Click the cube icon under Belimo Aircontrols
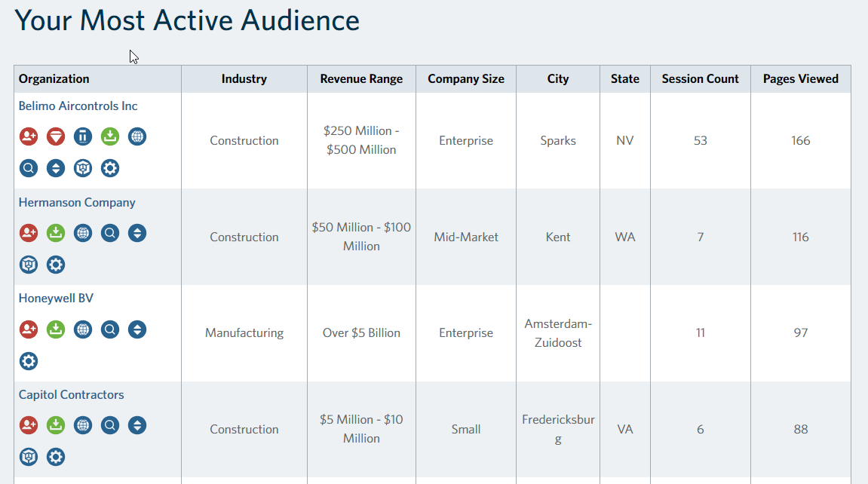The image size is (868, 484). click(x=83, y=168)
